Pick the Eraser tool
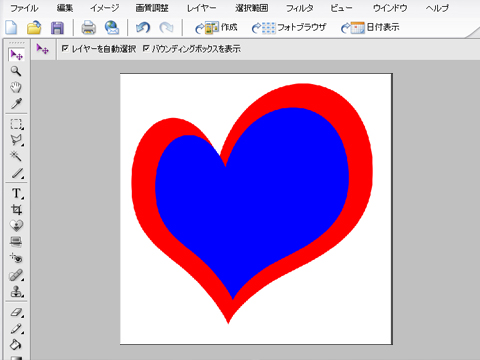Screen dimensions: 480x360 tap(16, 313)
